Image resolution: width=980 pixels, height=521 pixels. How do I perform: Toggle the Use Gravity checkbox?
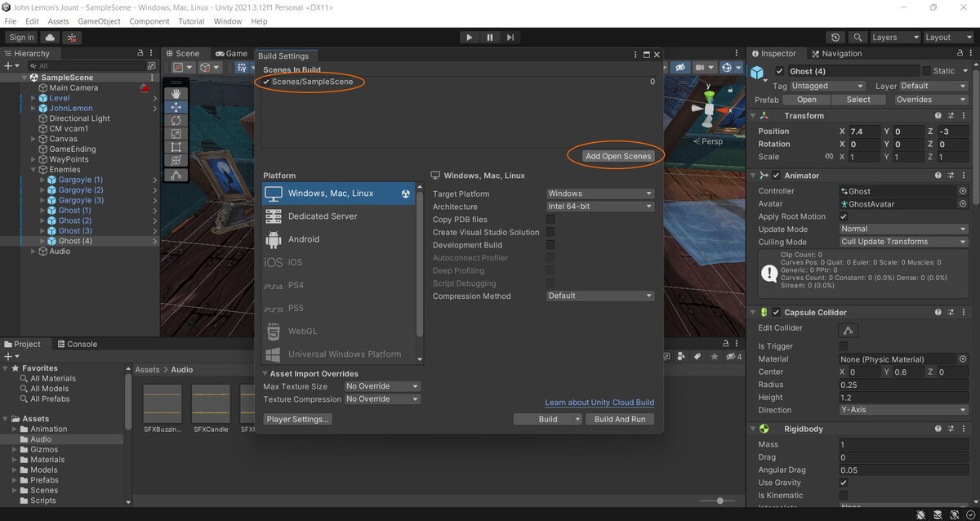(x=844, y=483)
